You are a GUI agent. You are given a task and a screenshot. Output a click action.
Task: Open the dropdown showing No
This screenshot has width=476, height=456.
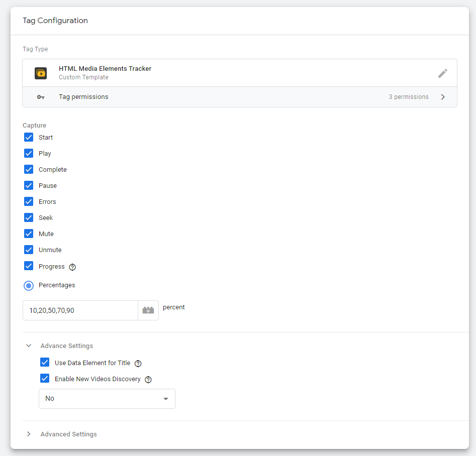pyautogui.click(x=107, y=399)
